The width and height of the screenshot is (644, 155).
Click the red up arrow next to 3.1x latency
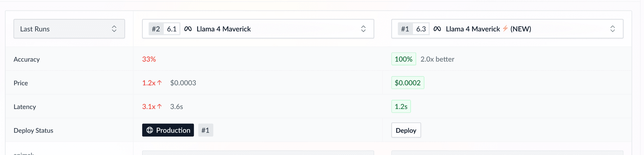tap(160, 106)
